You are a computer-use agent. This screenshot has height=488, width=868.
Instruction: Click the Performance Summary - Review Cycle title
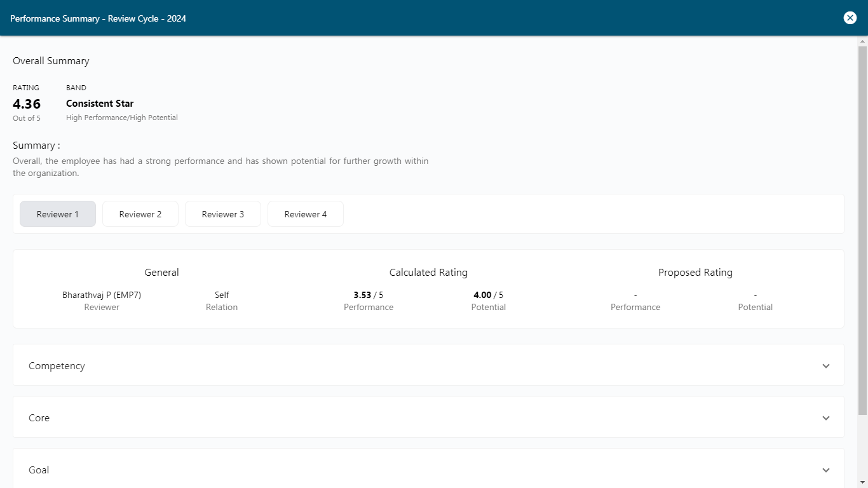98,18
